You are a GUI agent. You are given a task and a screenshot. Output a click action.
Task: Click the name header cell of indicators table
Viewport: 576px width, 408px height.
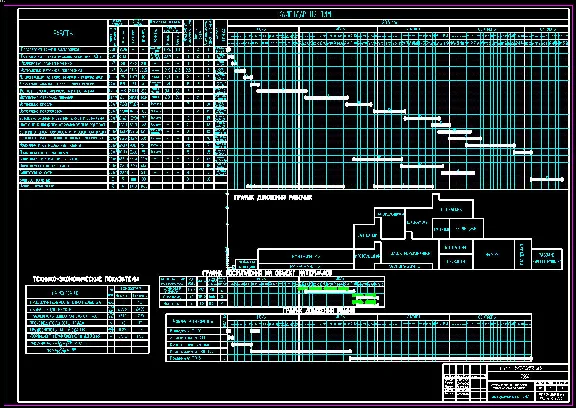coord(66,293)
